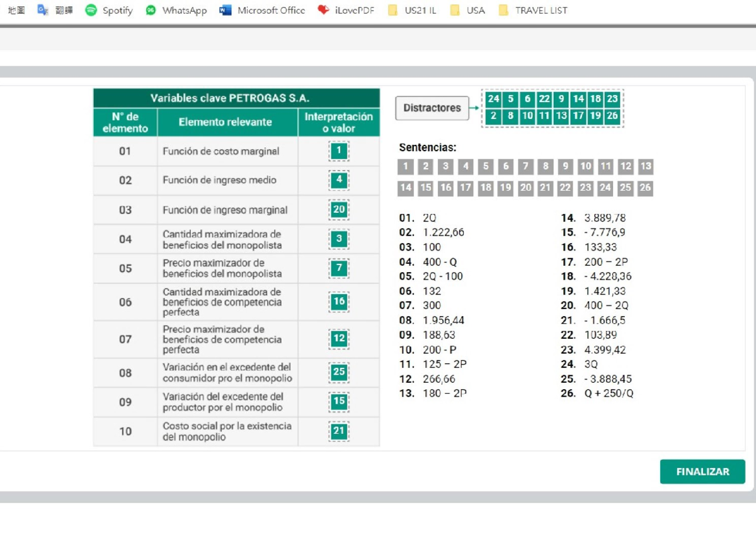Click gray Sentencias tile 7
This screenshot has height=534, width=756.
coord(525,167)
